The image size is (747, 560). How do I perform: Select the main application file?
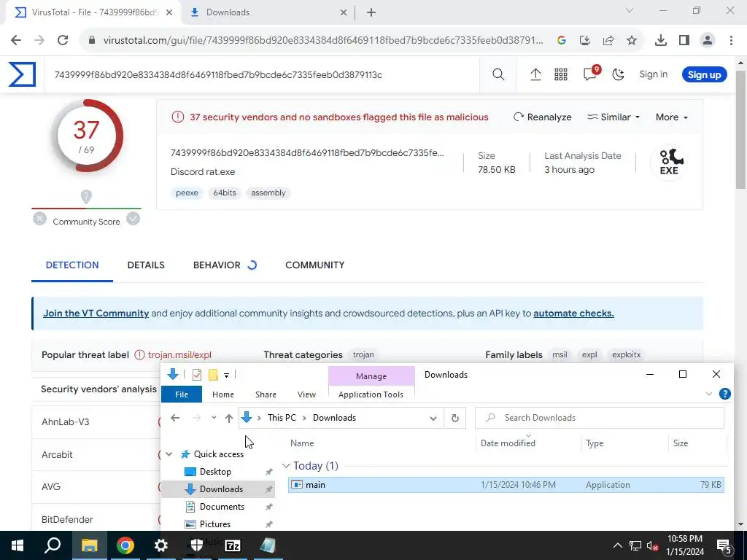coord(506,485)
